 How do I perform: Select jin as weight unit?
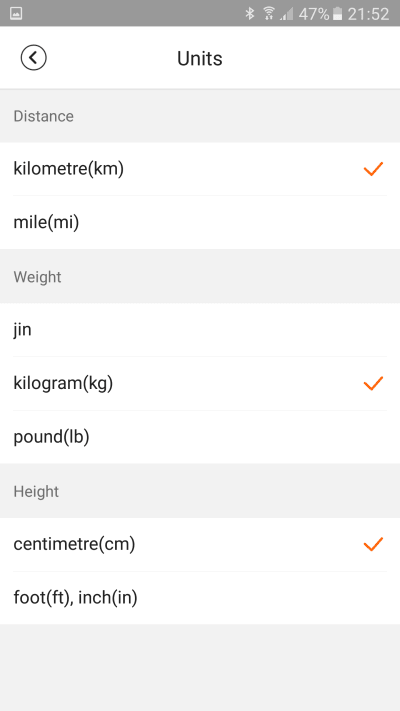click(x=200, y=330)
